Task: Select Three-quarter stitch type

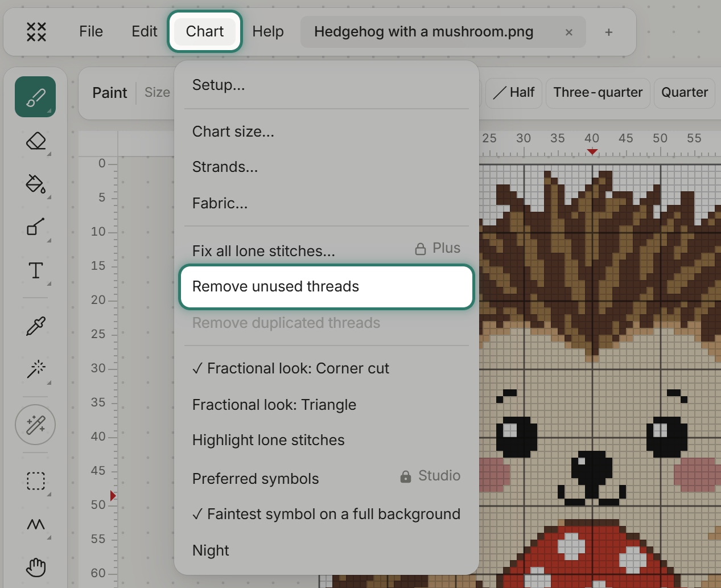Action: pos(598,93)
